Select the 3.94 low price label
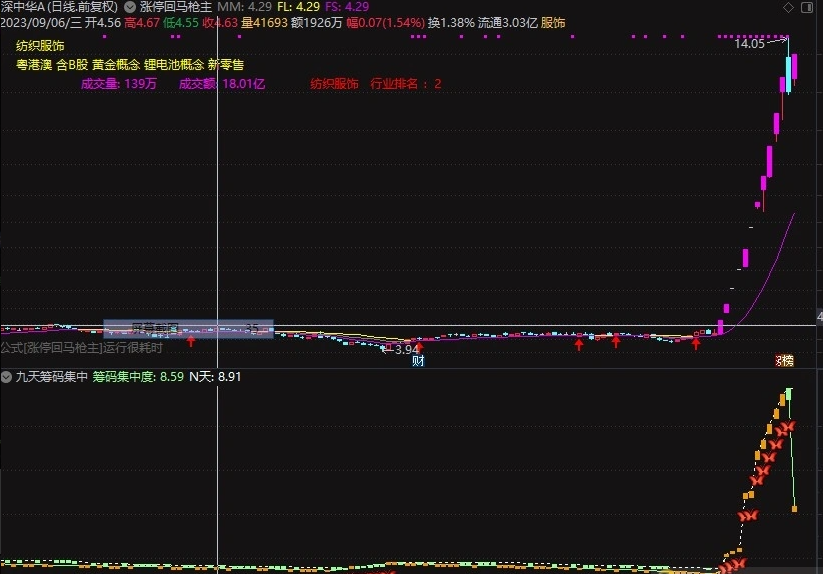This screenshot has width=823, height=574. [x=406, y=349]
